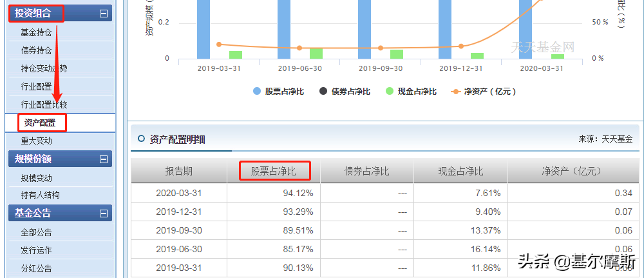Click the 2019-12-31 net asset line point
Screen dimensions: 644x278
pos(461,46)
